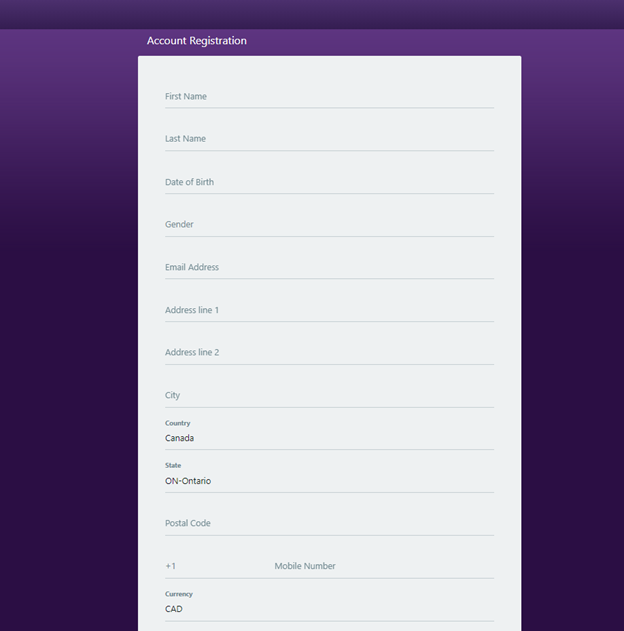Focus the Last Name field
Image resolution: width=624 pixels, height=631 pixels.
329,139
